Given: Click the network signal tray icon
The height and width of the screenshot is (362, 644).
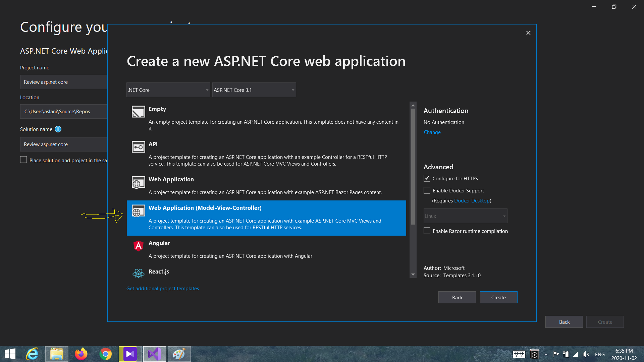Looking at the screenshot, I should click(576, 354).
